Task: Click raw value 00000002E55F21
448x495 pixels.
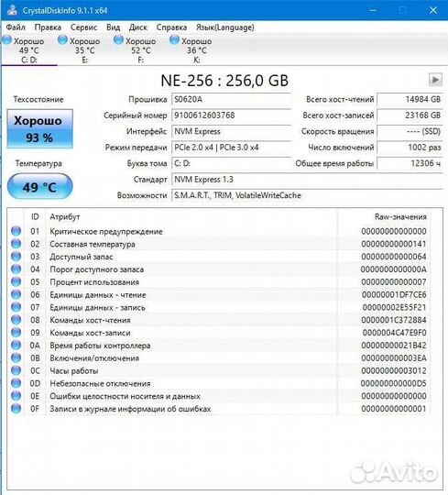Action: (x=394, y=307)
